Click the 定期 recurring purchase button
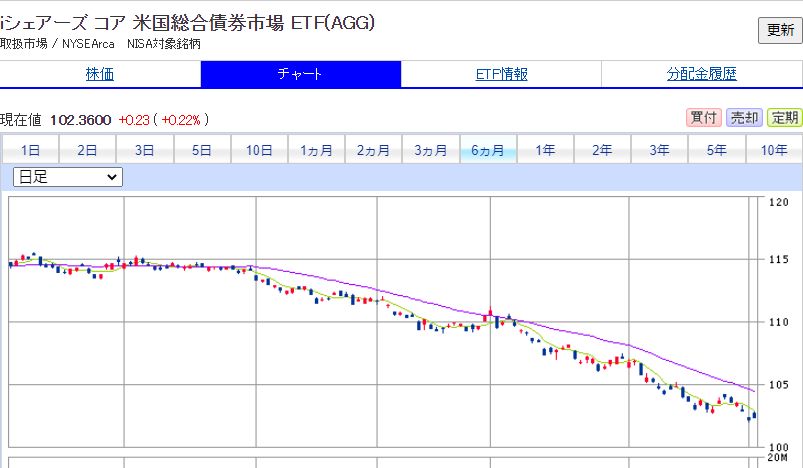 point(785,118)
